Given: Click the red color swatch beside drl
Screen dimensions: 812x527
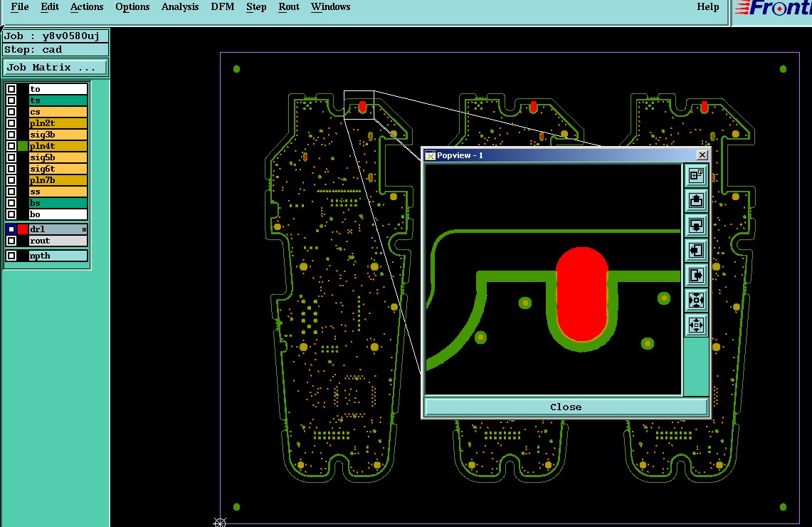Looking at the screenshot, I should click(23, 229).
